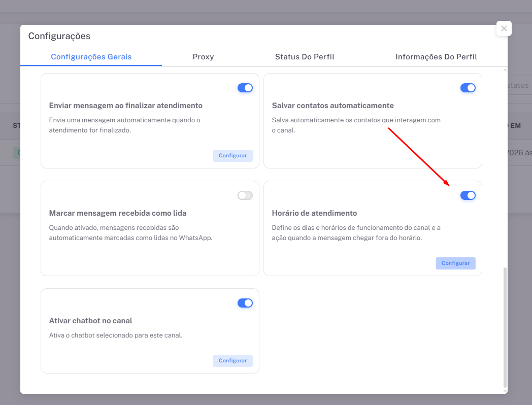Select the Configurações Gerais tab
Screen dimensions: 532x405
(x=91, y=57)
